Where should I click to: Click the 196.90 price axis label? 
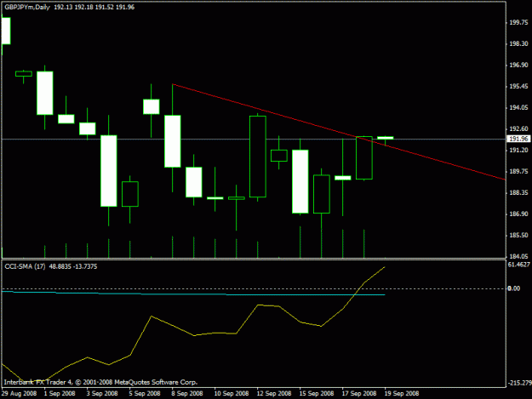(x=518, y=65)
